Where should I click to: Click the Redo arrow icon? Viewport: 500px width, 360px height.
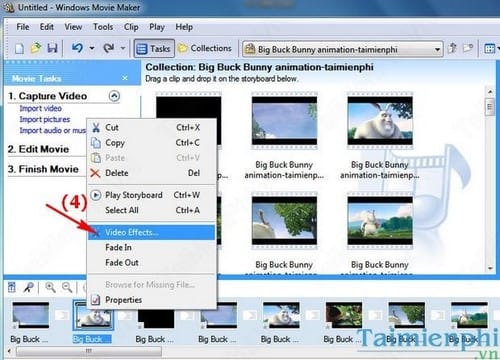click(x=109, y=49)
